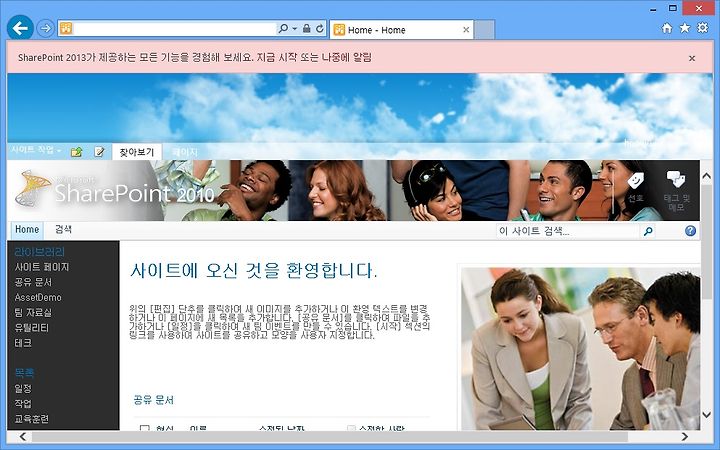Screen dimensions: 720x450
Task: Open 작업 list in sidebar
Action: click(x=23, y=404)
